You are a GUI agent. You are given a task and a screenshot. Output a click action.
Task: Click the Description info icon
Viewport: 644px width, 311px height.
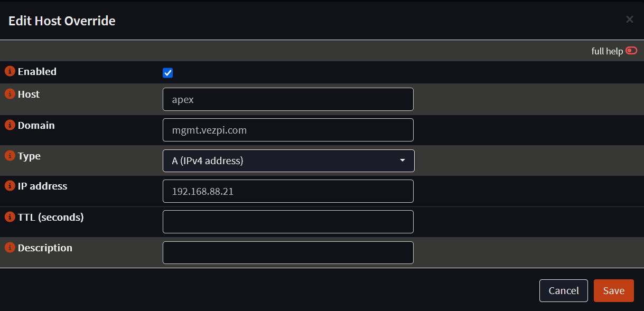tap(10, 248)
